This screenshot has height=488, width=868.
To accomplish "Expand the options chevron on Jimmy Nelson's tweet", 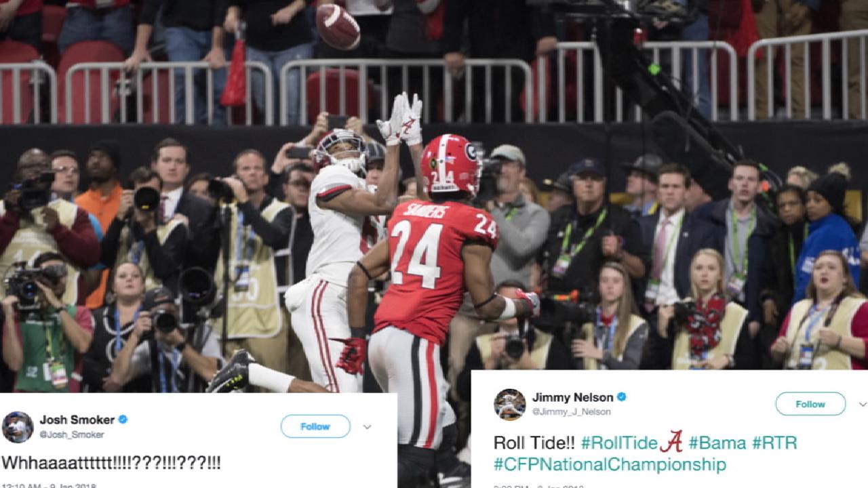I will pyautogui.click(x=862, y=404).
